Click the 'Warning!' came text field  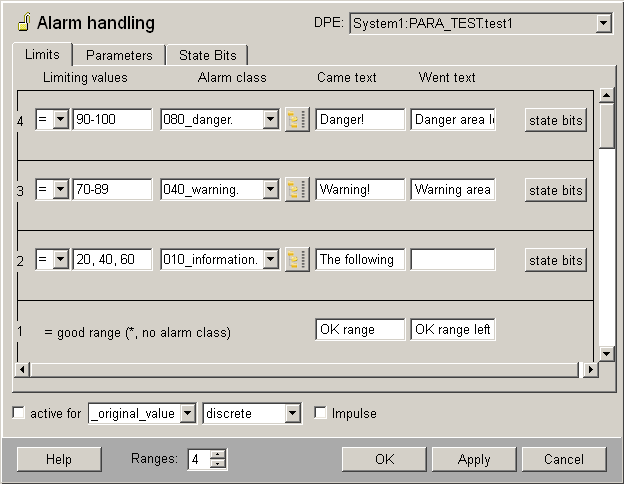(x=360, y=189)
